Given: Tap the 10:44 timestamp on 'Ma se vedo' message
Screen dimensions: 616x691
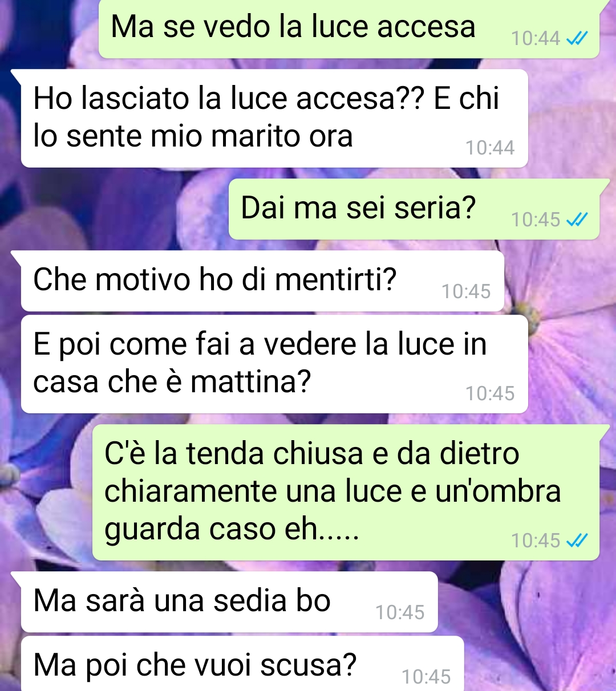Looking at the screenshot, I should [536, 39].
